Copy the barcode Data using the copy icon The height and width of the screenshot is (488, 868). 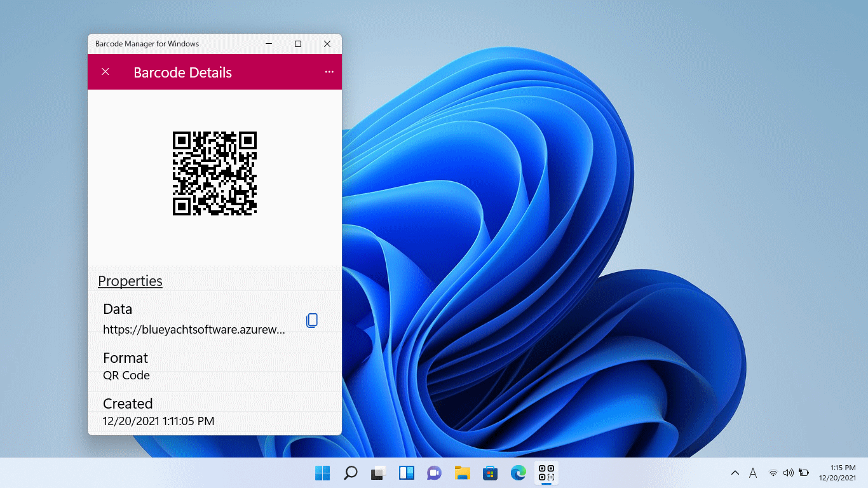coord(312,320)
